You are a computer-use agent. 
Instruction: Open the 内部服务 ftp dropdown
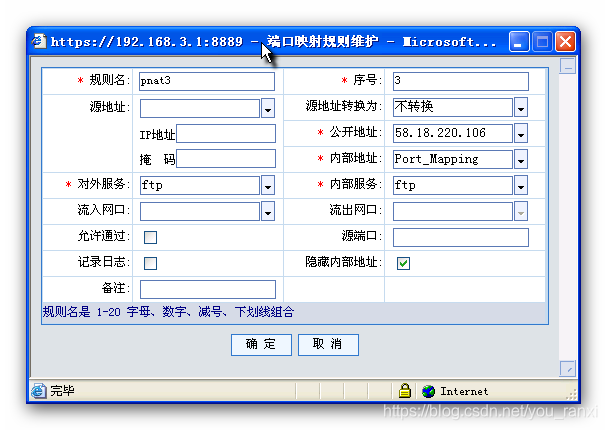point(521,185)
